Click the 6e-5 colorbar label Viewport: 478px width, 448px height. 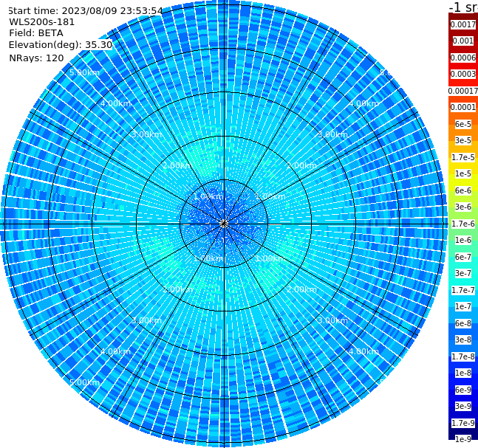[463, 124]
